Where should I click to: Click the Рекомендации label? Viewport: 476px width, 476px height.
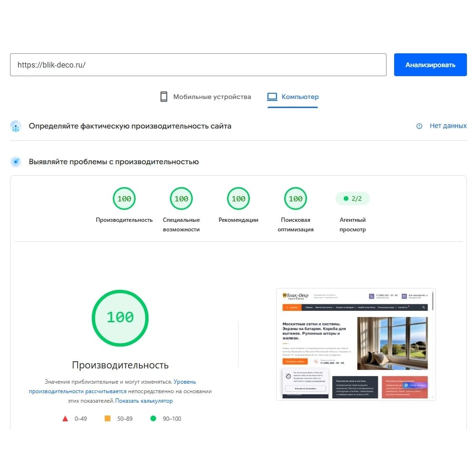238,220
